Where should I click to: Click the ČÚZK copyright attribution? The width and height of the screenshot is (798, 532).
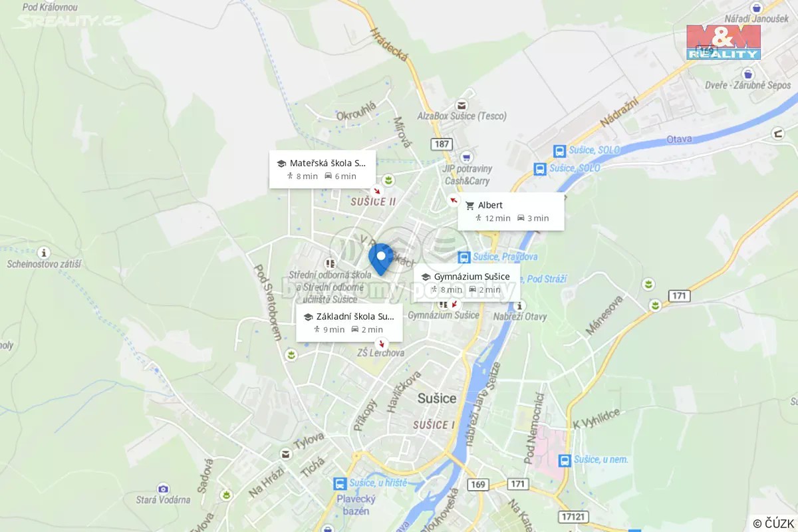point(773,523)
